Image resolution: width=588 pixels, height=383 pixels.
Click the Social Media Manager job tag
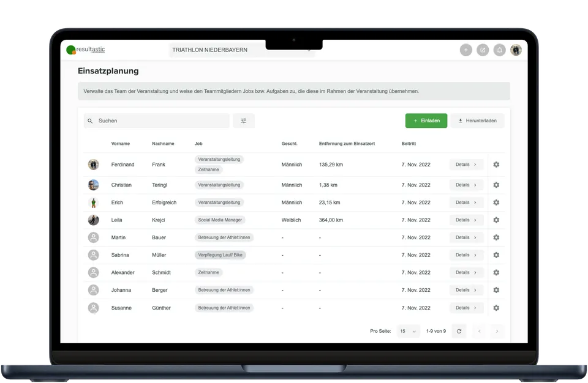[x=220, y=220]
